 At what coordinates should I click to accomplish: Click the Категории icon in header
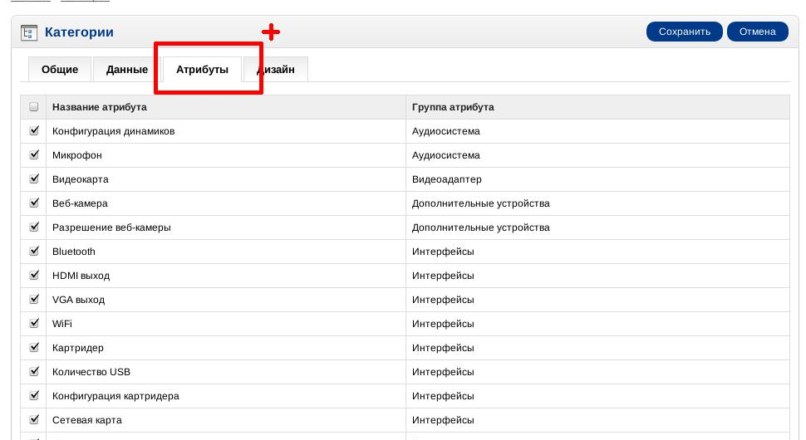(x=29, y=32)
